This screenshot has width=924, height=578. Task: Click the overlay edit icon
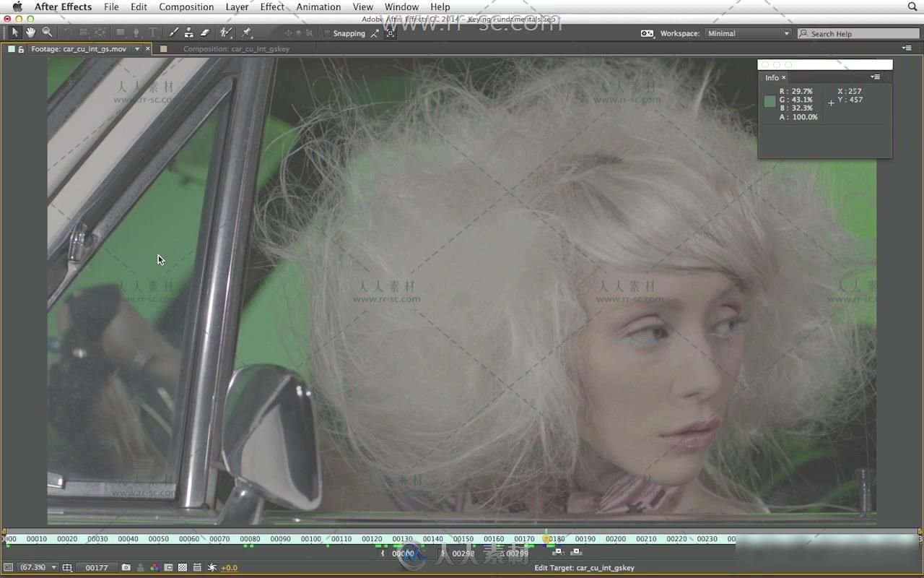click(575, 552)
